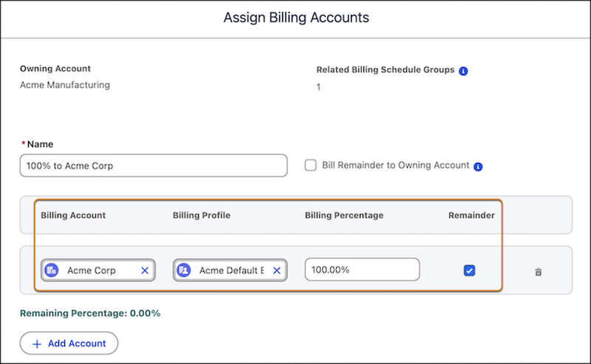Clear the Acme Default billing profile selection
Screen dimensions: 591x364
click(276, 270)
